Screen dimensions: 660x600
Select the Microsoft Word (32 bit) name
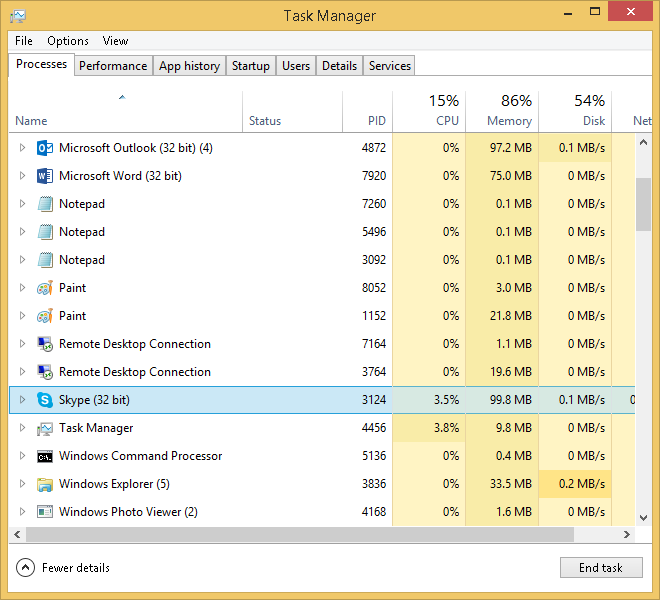pos(120,176)
